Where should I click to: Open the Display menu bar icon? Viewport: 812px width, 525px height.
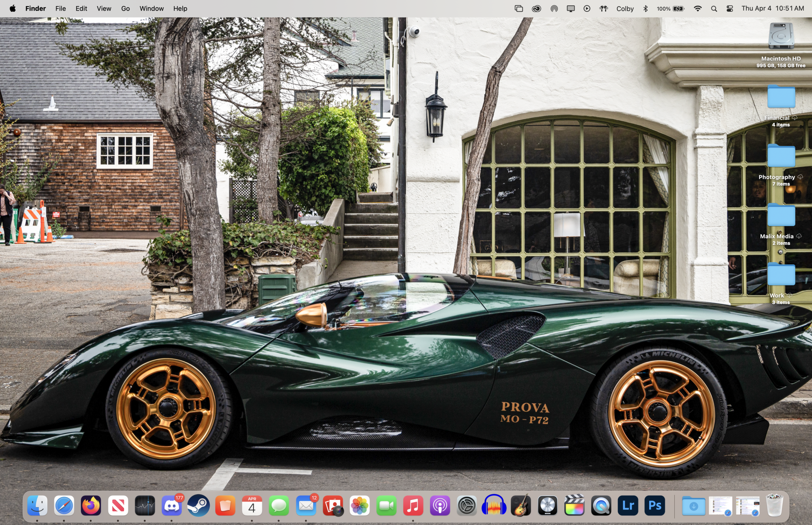(571, 9)
